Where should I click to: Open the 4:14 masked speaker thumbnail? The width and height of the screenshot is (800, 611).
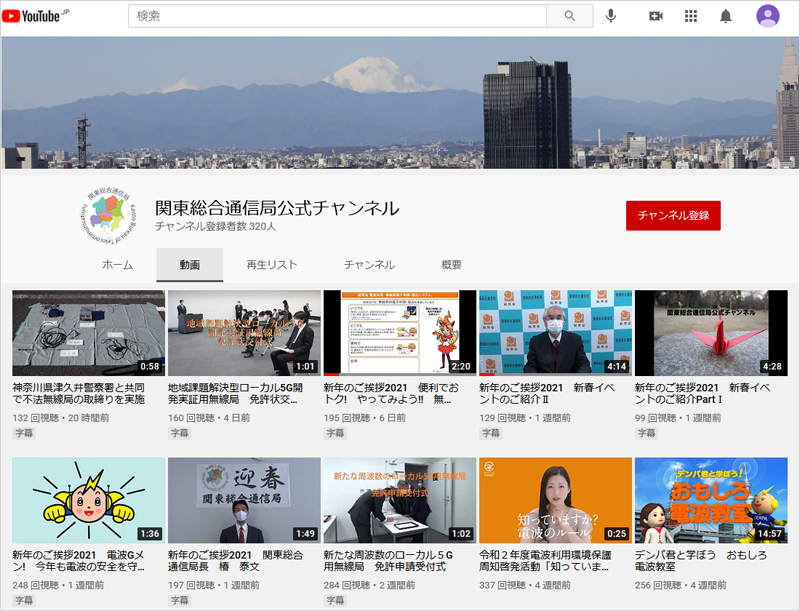[556, 333]
